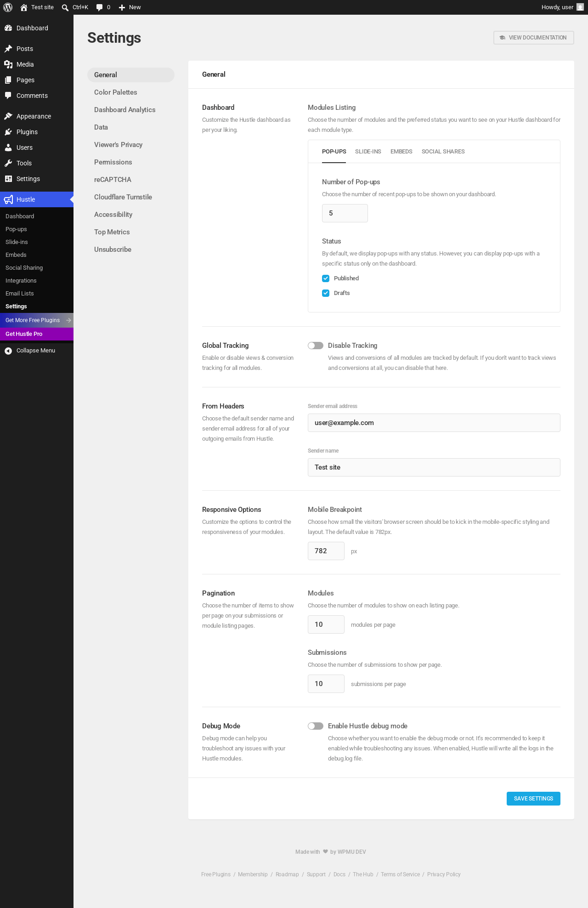Image resolution: width=588 pixels, height=908 pixels.
Task: Click the Users person icon
Action: click(8, 148)
